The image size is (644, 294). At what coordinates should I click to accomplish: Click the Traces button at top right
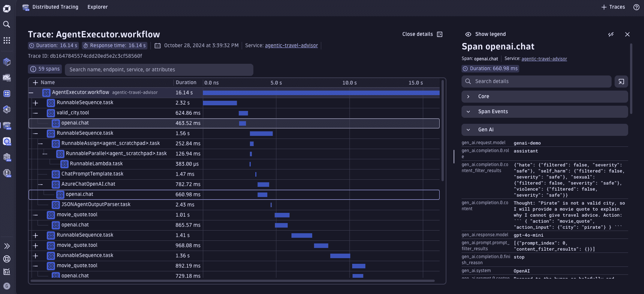613,7
